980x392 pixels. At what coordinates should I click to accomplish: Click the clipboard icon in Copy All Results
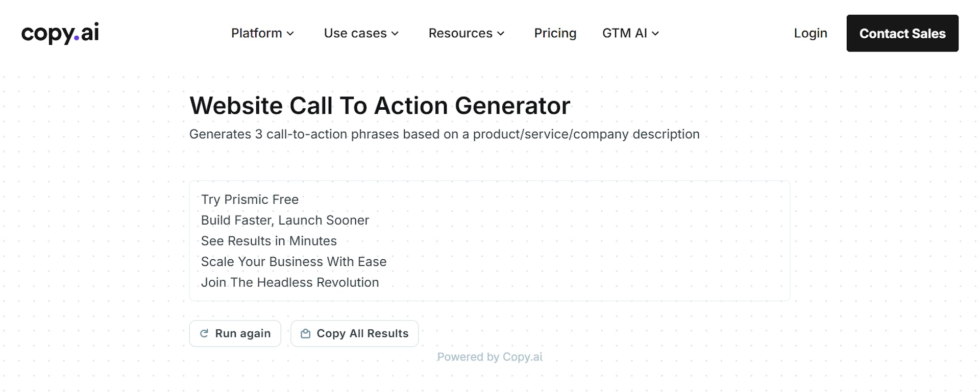point(306,333)
